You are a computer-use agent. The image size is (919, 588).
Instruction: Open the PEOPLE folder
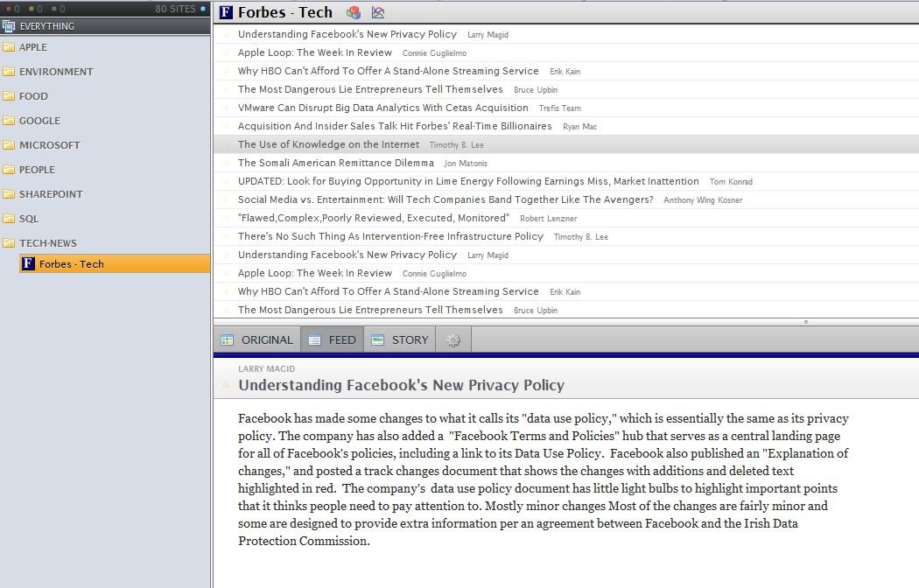pos(37,170)
